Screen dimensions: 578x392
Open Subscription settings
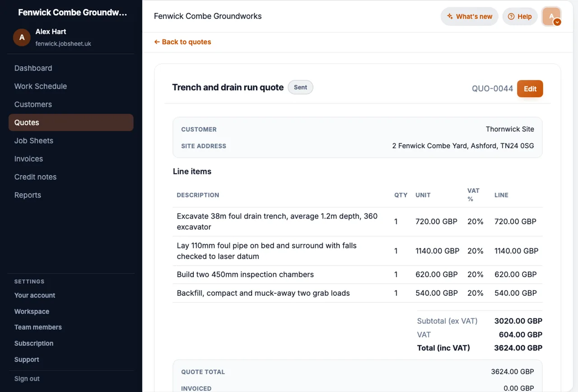[34, 344]
